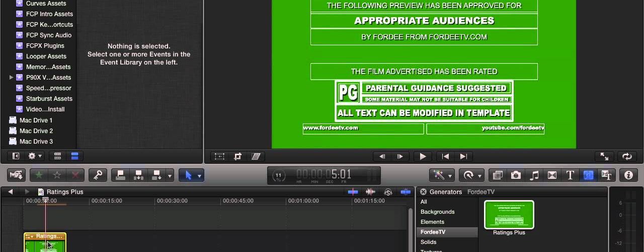The image size is (644, 252).
Task: View playback fullscreen
Action: tap(604, 157)
